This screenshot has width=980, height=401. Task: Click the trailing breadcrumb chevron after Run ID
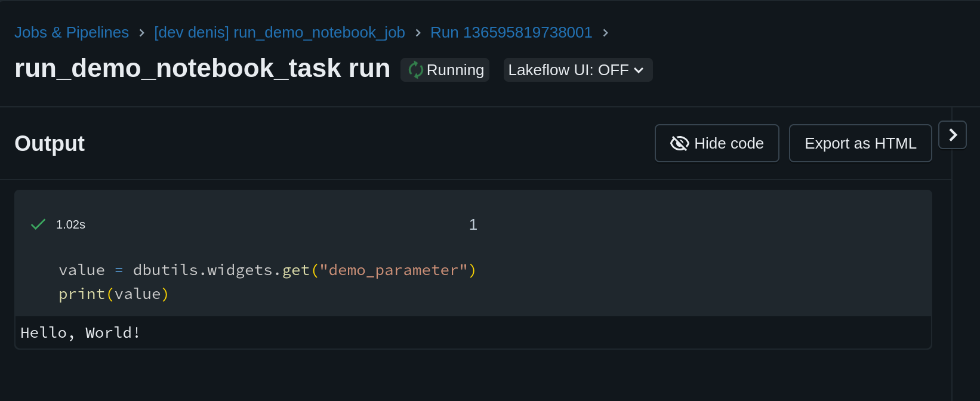605,33
